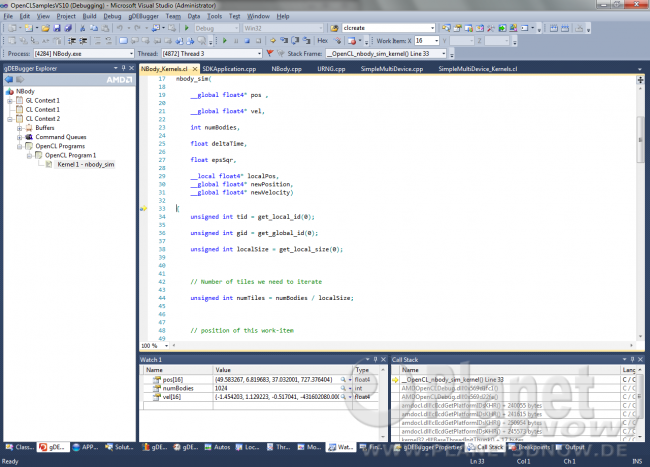Switch to the URNG.cpp tab
Image resolution: width=650 pixels, height=467 pixels.
coord(331,69)
